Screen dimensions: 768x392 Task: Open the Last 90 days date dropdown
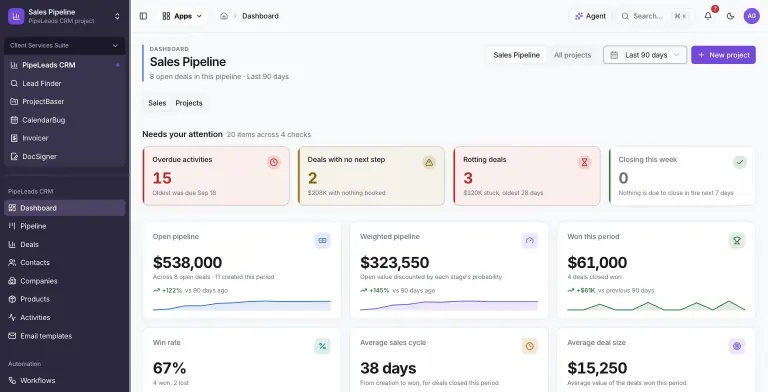(645, 55)
